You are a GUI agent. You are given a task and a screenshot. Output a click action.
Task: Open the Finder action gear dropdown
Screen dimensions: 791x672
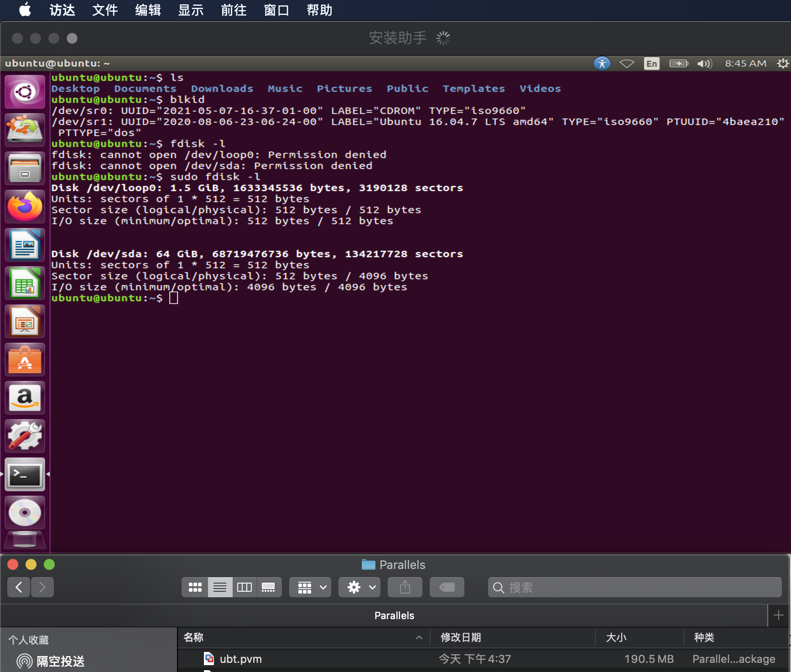tap(359, 587)
